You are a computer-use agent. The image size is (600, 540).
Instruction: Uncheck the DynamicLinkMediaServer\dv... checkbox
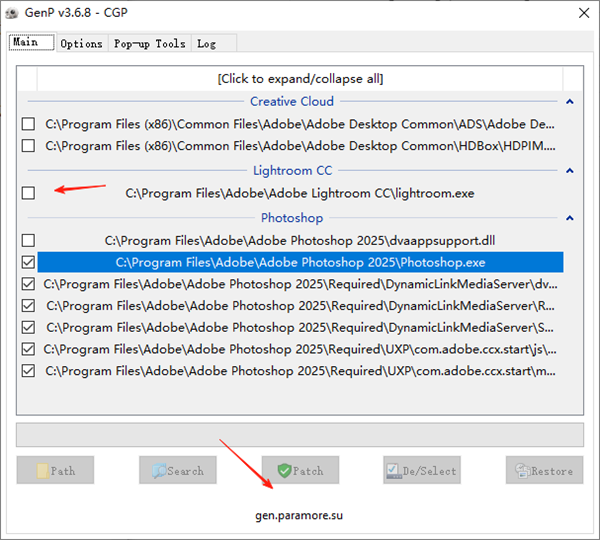tap(28, 284)
